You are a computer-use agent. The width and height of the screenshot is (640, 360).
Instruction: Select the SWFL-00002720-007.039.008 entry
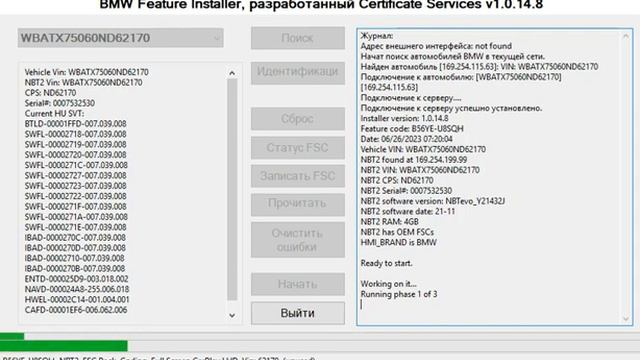coord(76,155)
